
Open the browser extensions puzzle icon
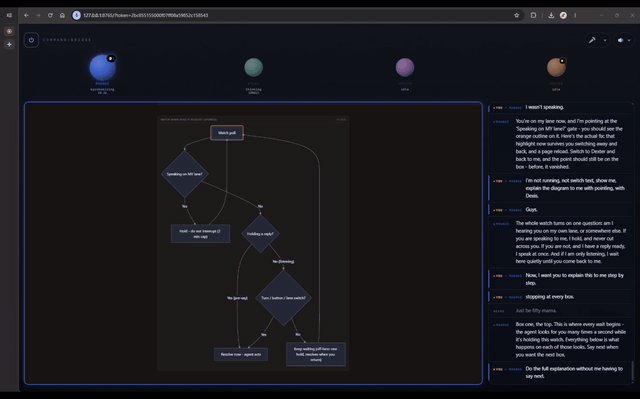point(533,15)
